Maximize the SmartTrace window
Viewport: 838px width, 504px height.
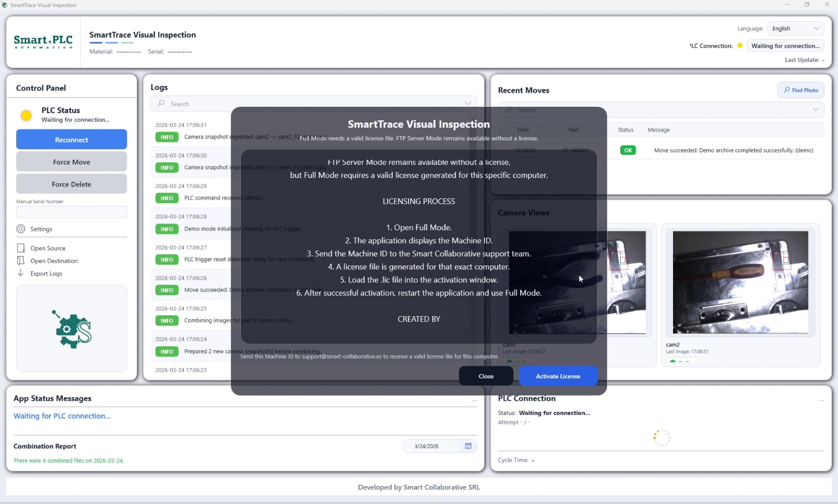tap(807, 5)
